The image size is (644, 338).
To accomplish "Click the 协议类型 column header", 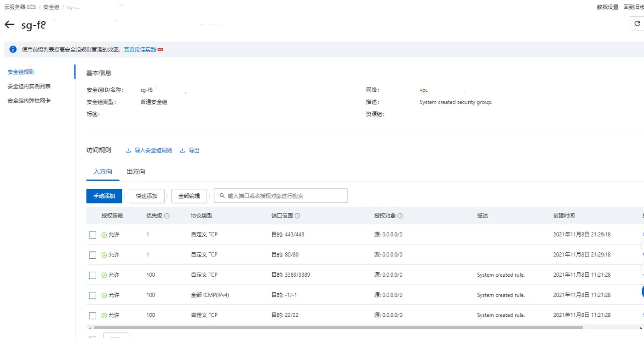I will pos(201,216).
